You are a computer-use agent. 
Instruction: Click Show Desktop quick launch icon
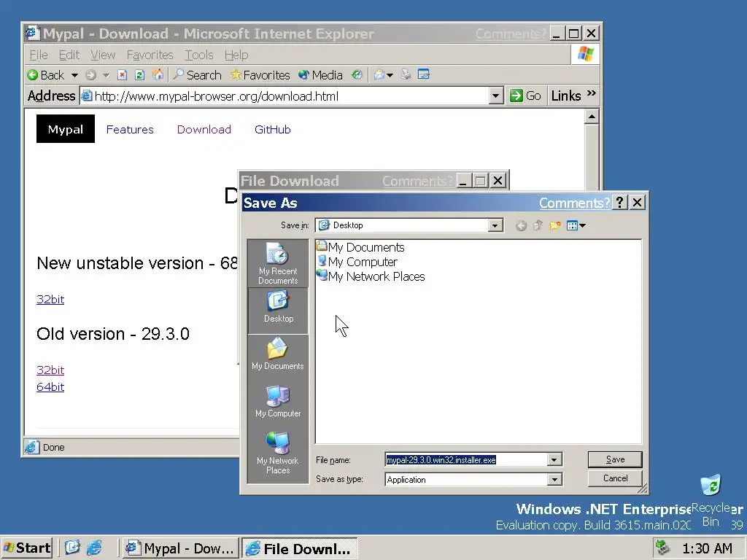[72, 548]
